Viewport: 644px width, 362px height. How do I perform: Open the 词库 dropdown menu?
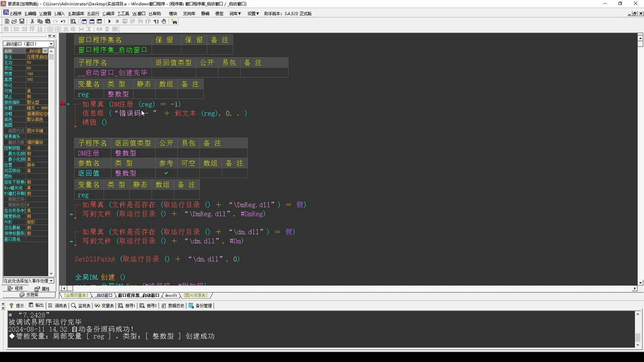tap(235, 14)
